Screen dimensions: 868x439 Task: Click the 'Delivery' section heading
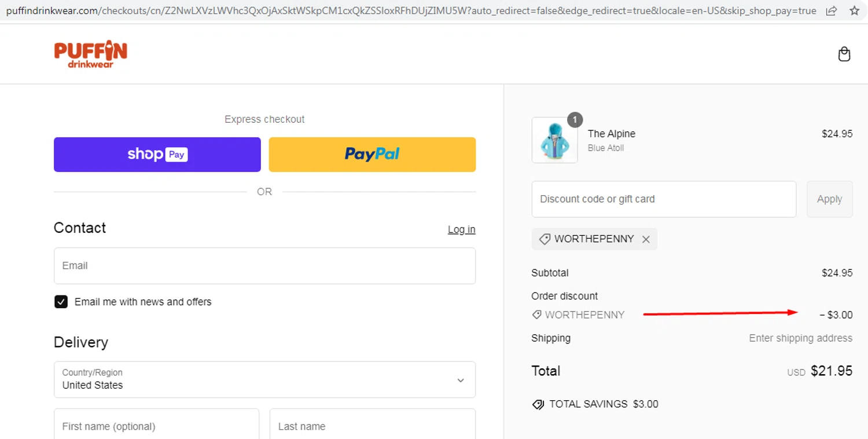pyautogui.click(x=81, y=342)
